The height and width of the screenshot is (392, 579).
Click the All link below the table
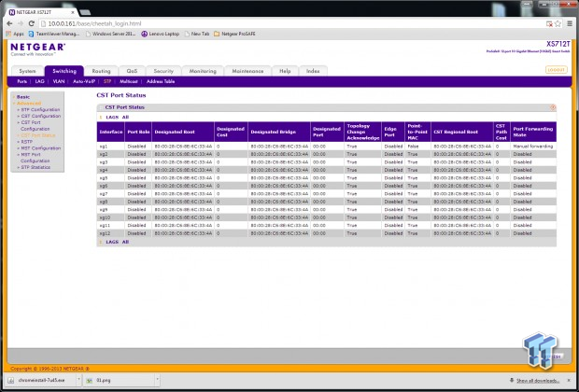[125, 242]
